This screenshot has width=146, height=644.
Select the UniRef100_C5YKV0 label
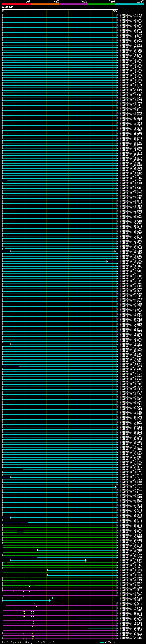click(x=131, y=552)
